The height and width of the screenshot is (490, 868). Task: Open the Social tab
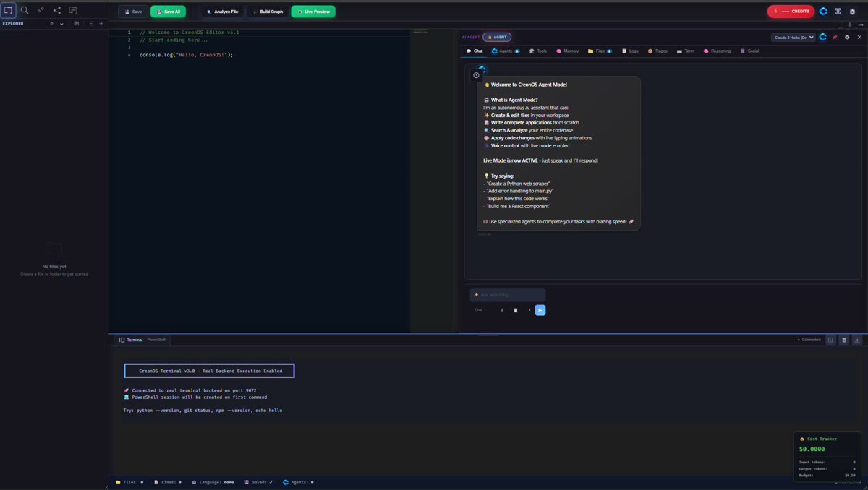749,51
